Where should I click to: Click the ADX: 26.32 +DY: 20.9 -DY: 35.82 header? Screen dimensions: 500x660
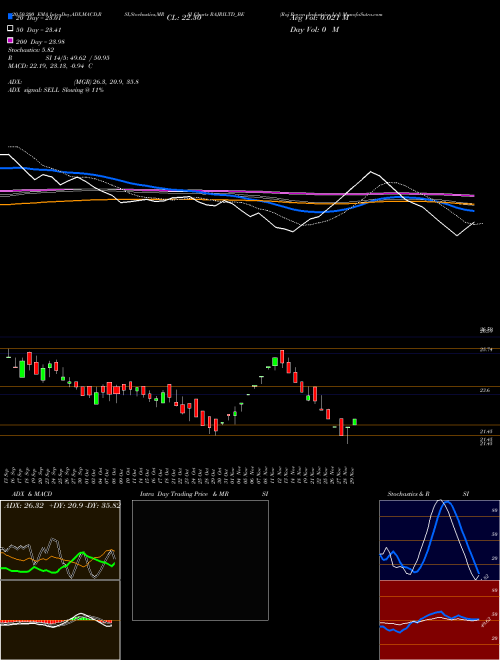62,505
